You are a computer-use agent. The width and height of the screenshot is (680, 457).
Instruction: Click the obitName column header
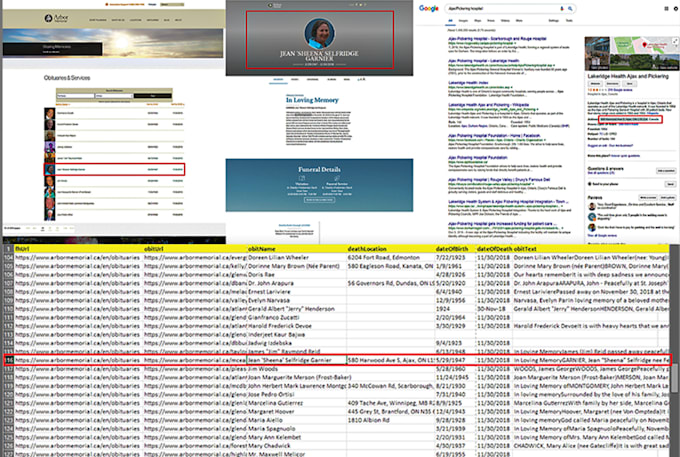pos(297,249)
